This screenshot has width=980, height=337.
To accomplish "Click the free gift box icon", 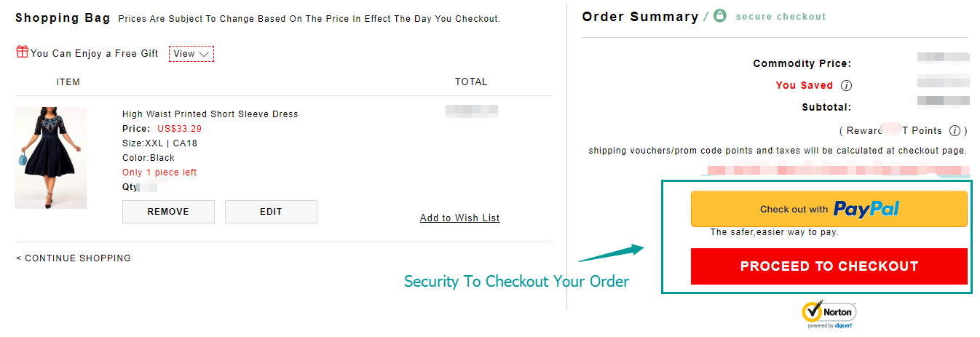I will pos(22,52).
